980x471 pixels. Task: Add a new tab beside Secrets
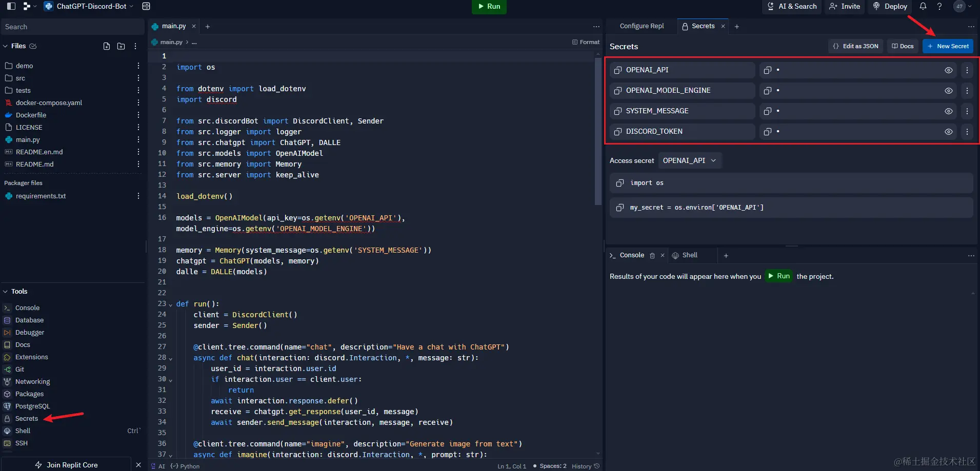tap(737, 27)
